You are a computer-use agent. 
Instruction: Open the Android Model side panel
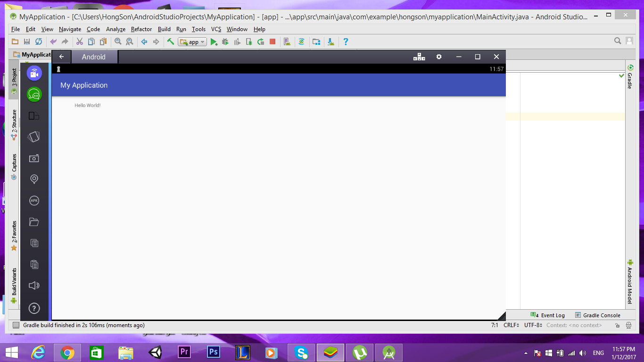point(630,281)
